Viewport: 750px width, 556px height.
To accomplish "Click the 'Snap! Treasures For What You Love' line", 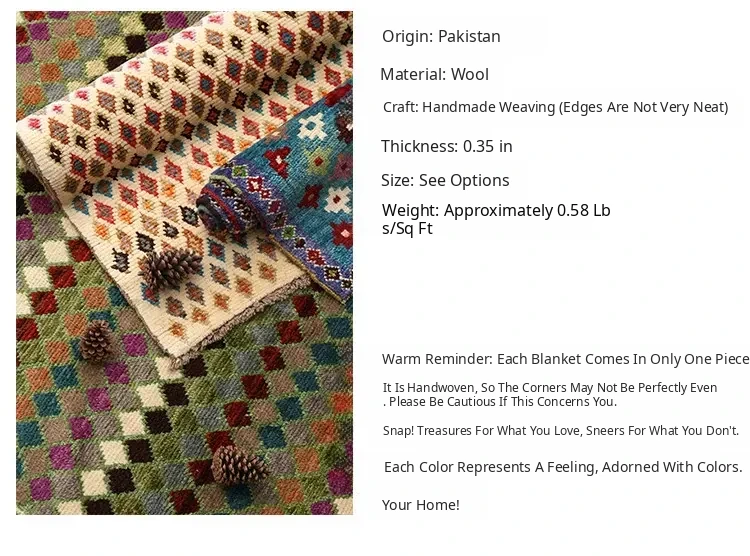I will pyautogui.click(x=561, y=431).
